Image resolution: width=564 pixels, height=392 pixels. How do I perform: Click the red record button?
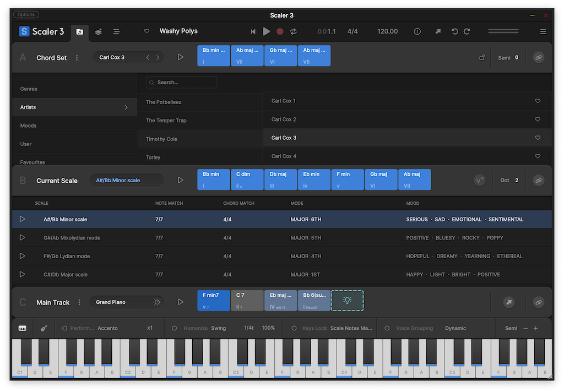pyautogui.click(x=280, y=31)
